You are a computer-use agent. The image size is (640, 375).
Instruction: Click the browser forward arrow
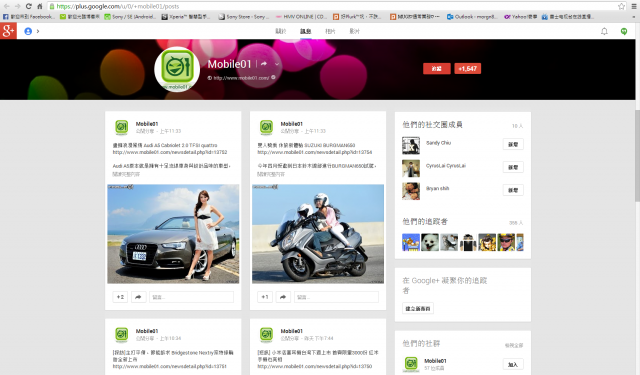17,6
